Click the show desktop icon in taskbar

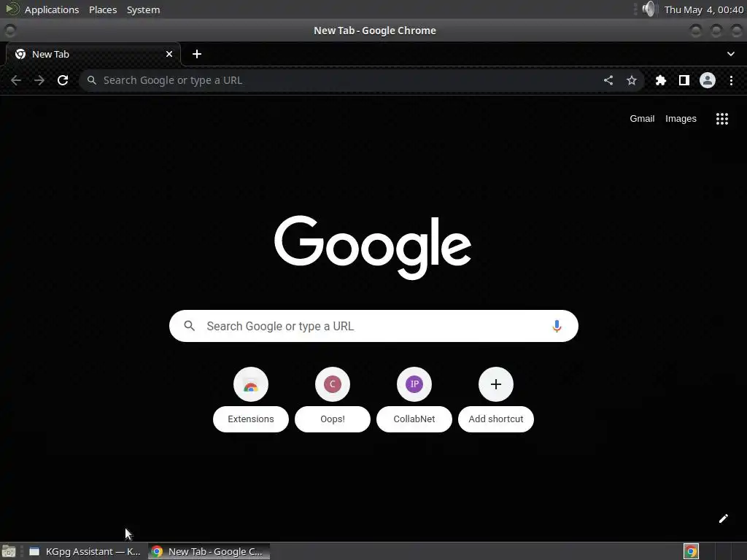pyautogui.click(x=9, y=551)
